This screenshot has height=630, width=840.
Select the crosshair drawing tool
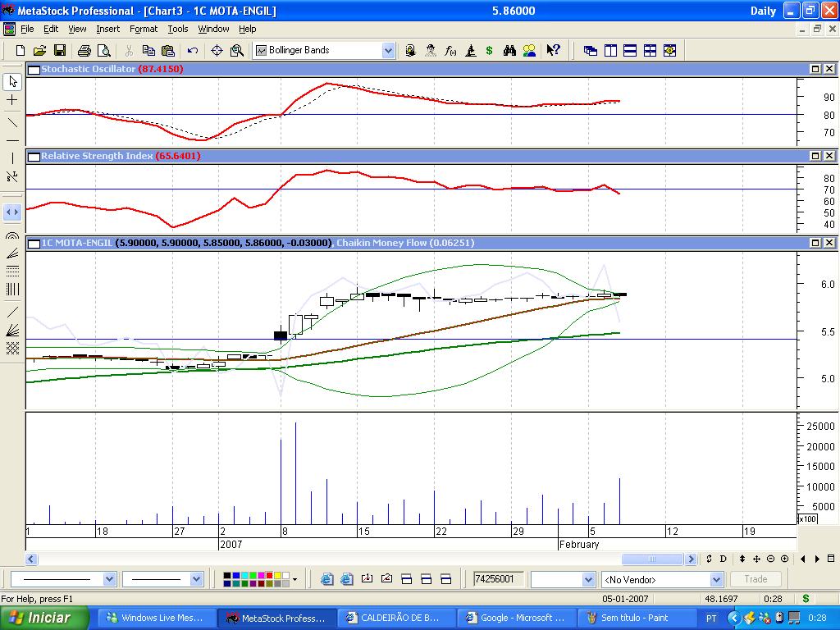click(x=12, y=99)
